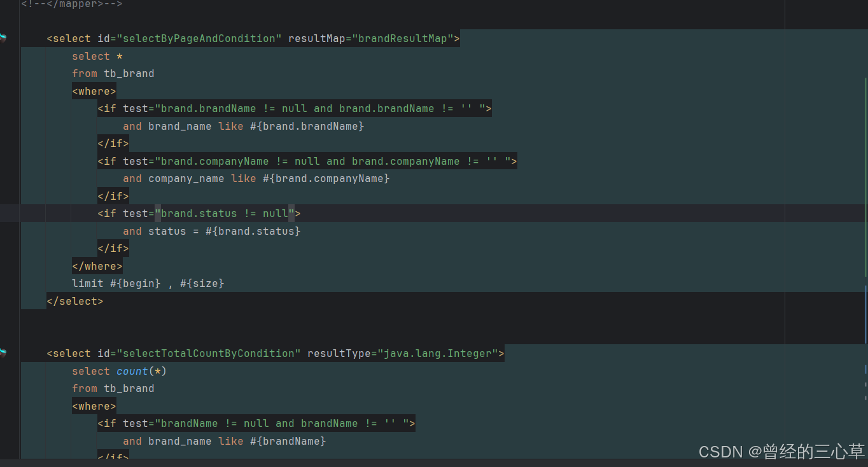Click the closing </select> tag
Viewport: 868px width, 467px height.
[x=75, y=301]
